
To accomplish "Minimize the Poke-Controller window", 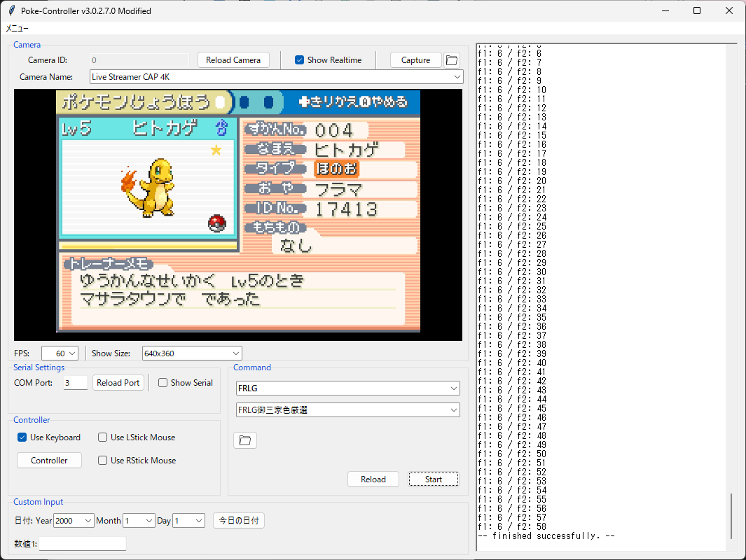I will pos(665,10).
